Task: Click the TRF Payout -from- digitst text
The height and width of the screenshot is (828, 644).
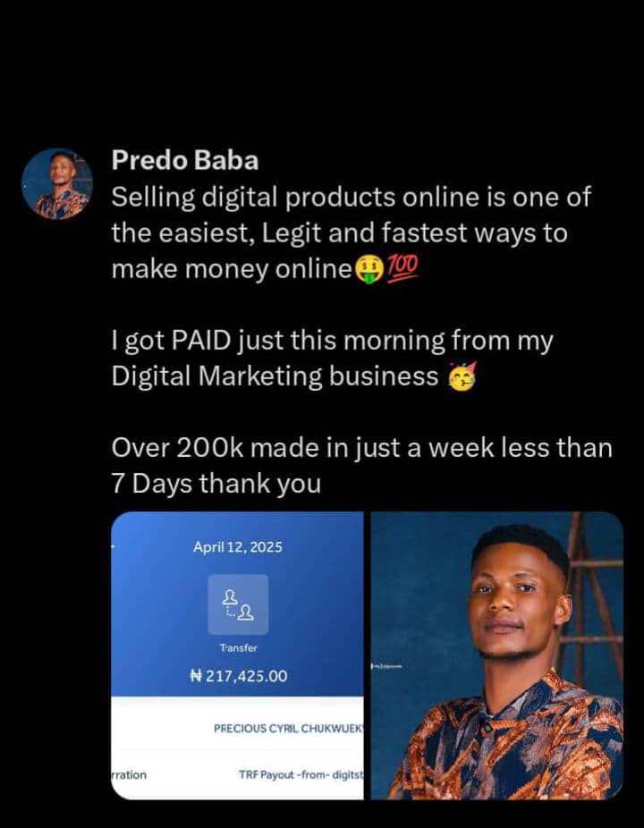Action: (x=301, y=774)
